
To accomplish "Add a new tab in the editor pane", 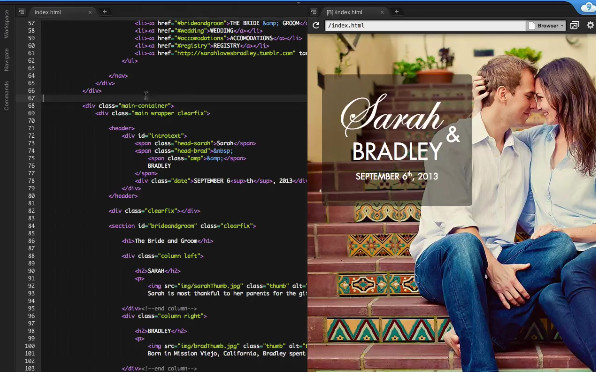I will pos(105,12).
